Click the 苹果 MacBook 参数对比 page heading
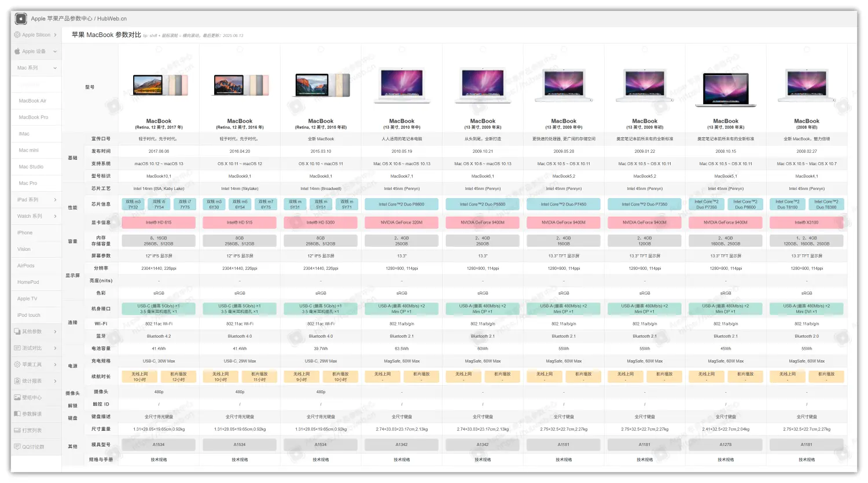Screen dimensions: 868x483 point(106,35)
